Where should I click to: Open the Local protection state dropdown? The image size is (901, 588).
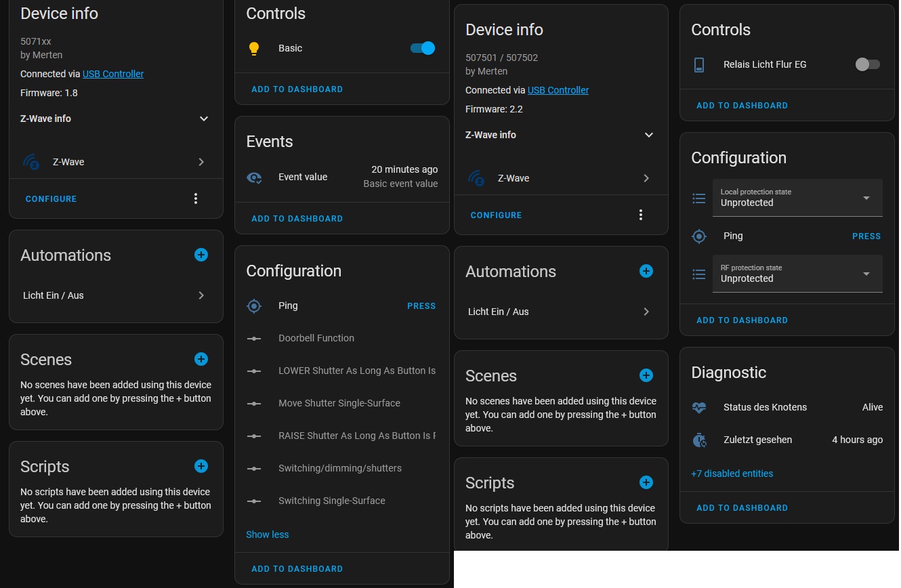click(797, 198)
